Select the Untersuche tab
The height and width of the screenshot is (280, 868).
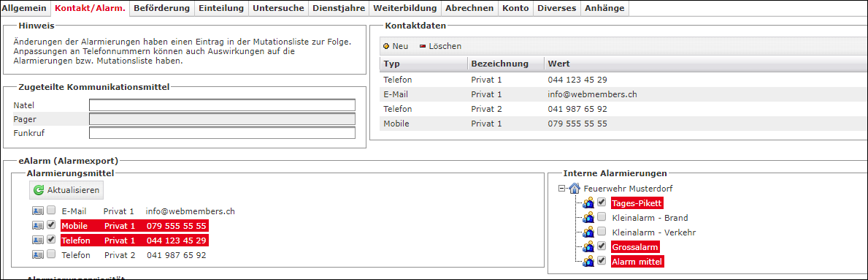coord(278,8)
